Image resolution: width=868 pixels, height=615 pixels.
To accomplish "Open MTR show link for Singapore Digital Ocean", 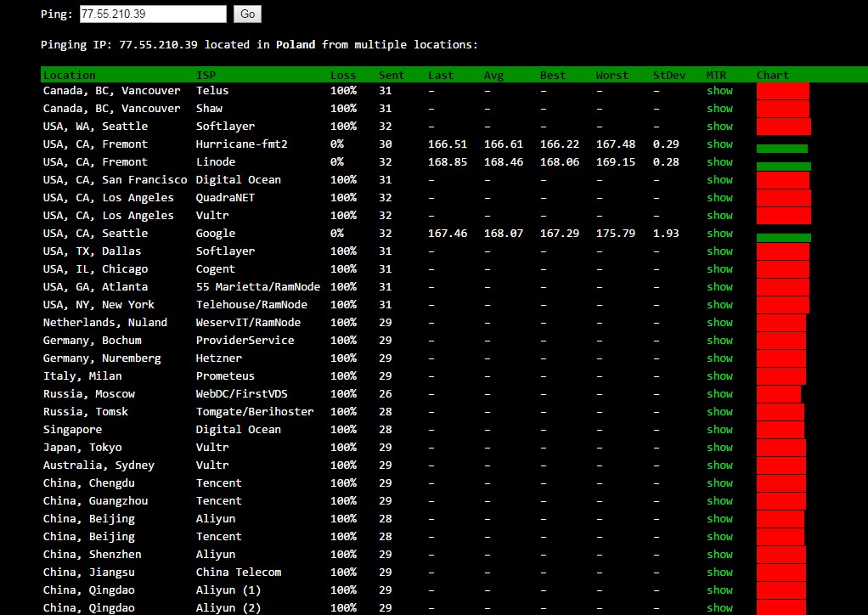I will (x=719, y=429).
